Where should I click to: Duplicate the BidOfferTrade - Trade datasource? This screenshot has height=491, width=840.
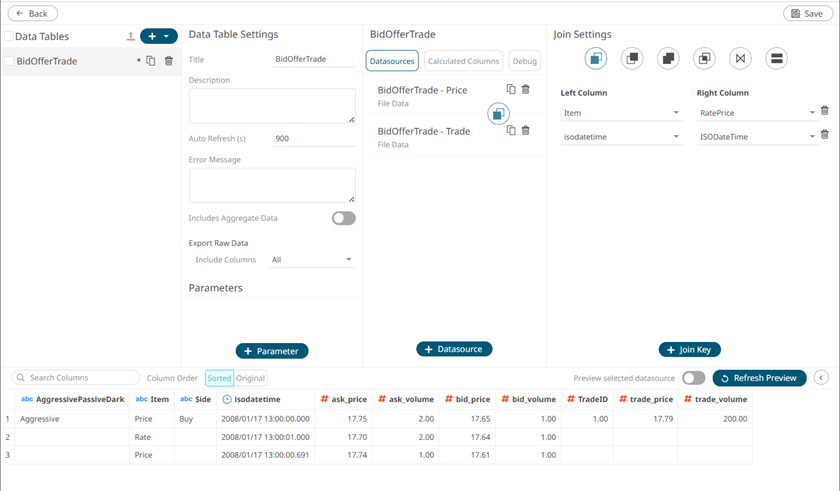click(511, 130)
